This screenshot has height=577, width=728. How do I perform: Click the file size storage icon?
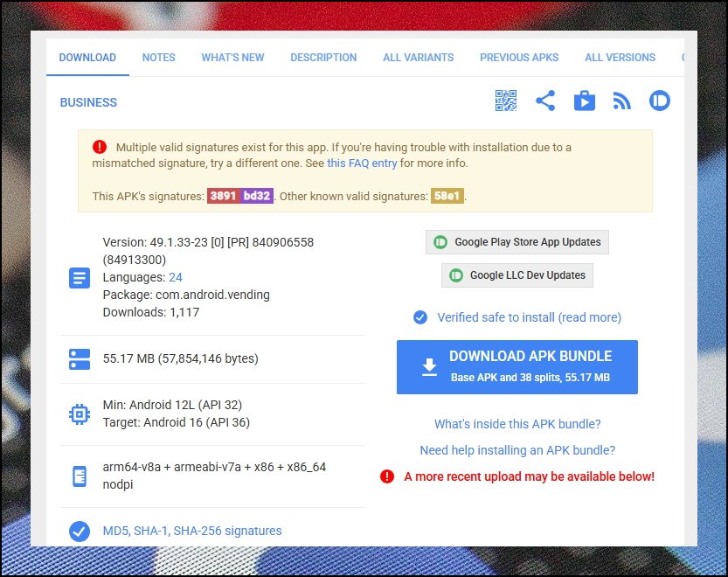80,359
